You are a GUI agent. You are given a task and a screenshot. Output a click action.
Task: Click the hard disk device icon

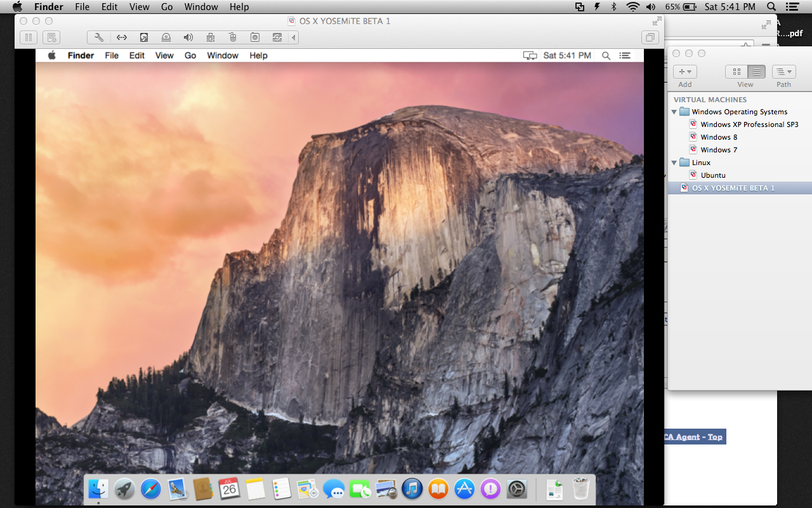click(x=144, y=37)
